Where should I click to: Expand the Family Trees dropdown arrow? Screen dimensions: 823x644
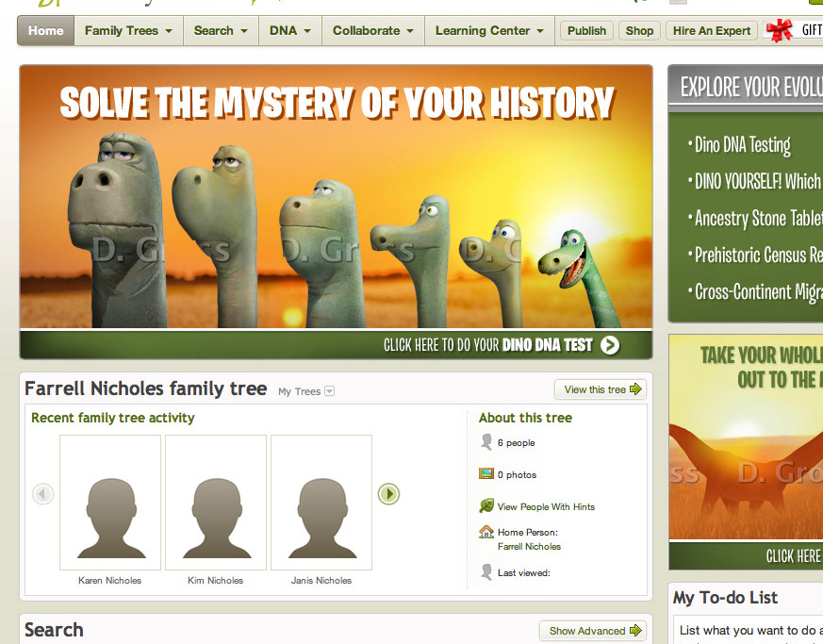(x=169, y=31)
